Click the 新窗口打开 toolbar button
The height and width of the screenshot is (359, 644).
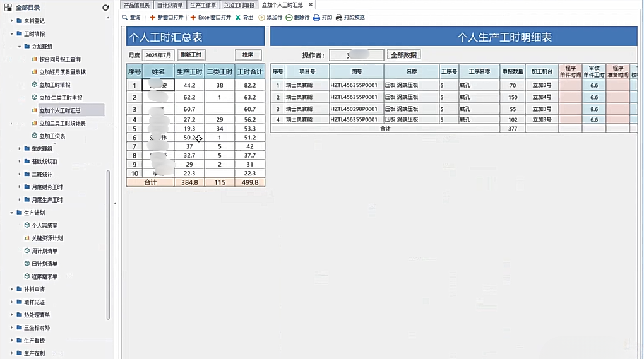pos(166,18)
